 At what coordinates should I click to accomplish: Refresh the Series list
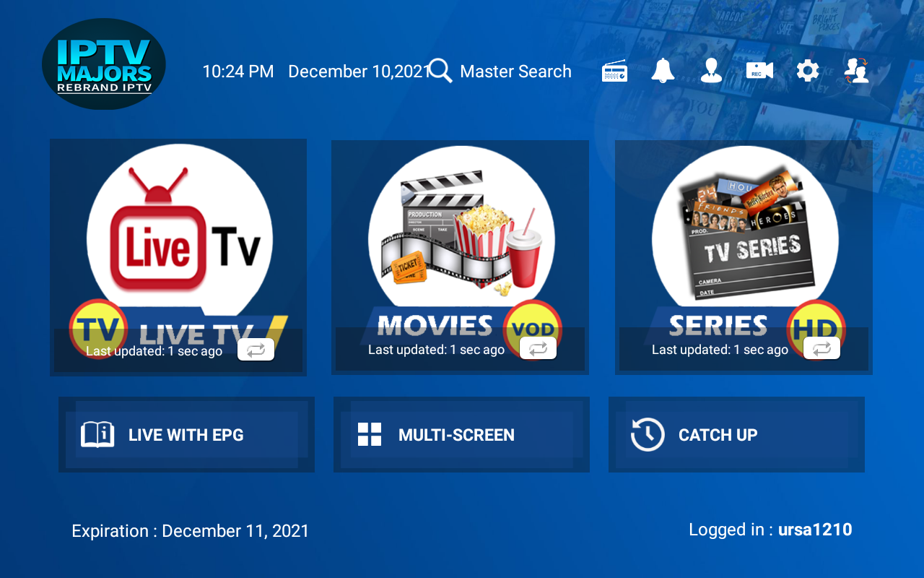pos(821,349)
